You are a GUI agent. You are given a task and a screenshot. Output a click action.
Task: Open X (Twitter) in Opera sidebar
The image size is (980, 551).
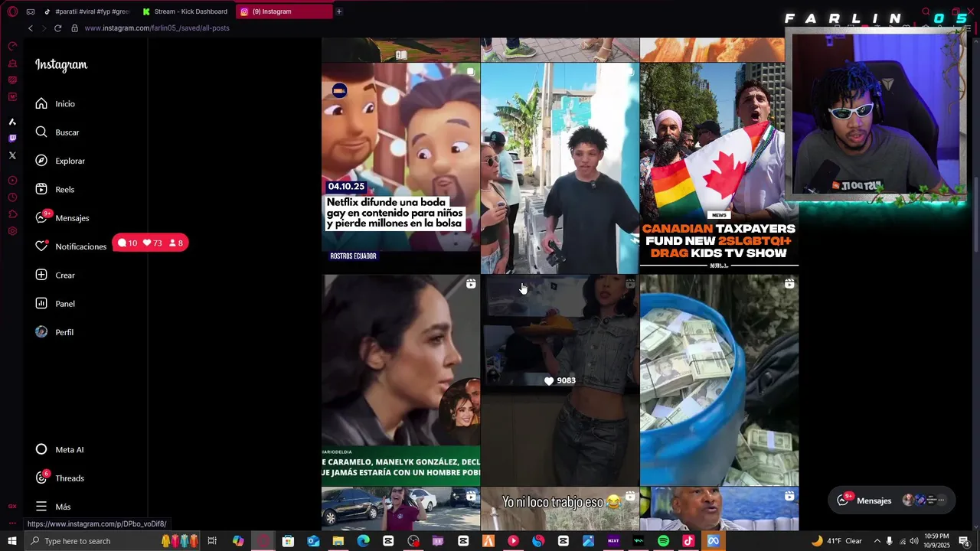click(x=12, y=155)
